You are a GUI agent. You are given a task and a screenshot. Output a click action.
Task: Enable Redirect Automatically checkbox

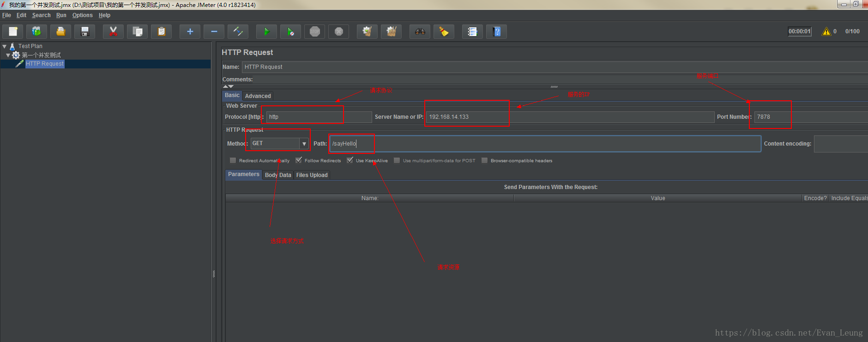[233, 160]
